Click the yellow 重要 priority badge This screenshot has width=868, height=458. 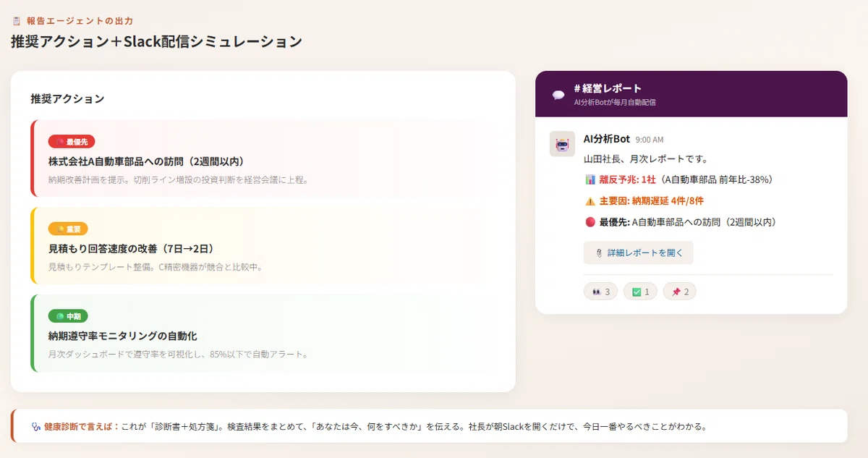[68, 229]
